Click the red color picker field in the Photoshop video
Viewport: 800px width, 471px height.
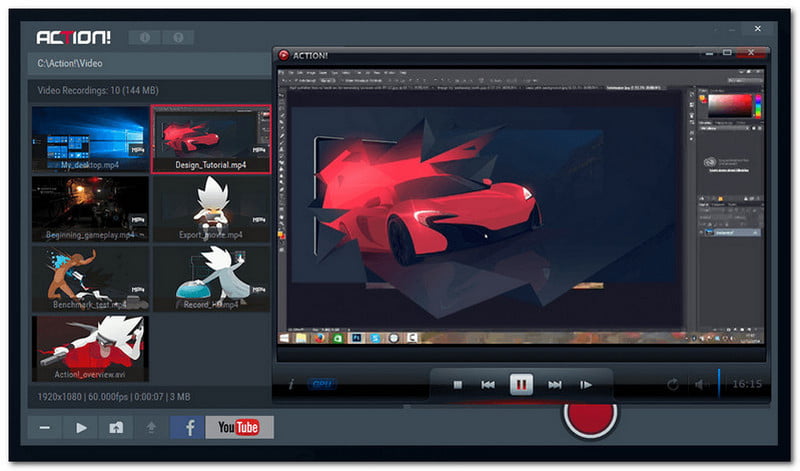(731, 105)
